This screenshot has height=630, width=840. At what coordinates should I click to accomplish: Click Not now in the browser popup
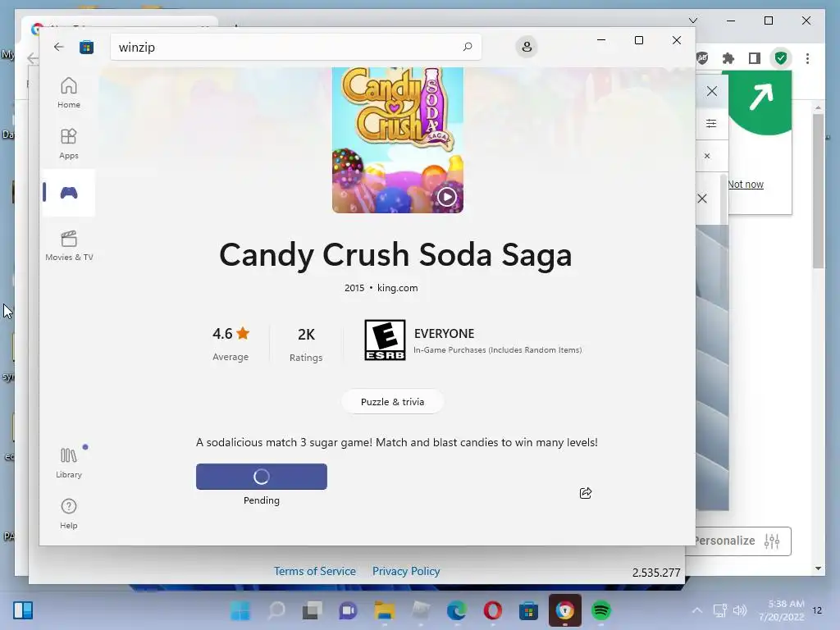[745, 185]
